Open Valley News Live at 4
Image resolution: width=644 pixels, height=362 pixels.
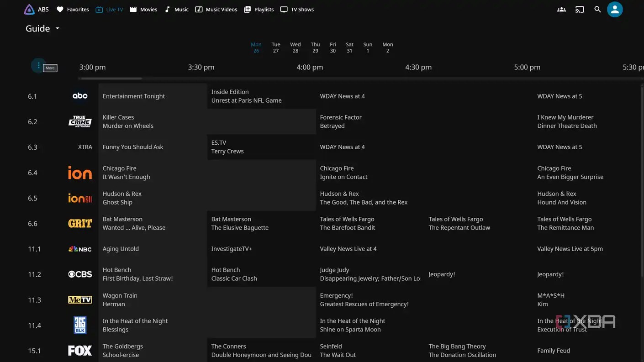point(424,249)
